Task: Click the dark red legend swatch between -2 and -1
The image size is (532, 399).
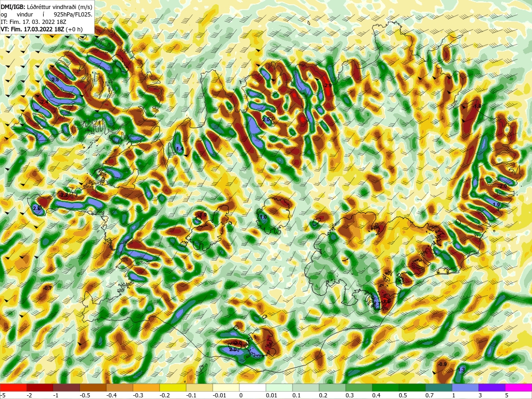Action: (40, 387)
